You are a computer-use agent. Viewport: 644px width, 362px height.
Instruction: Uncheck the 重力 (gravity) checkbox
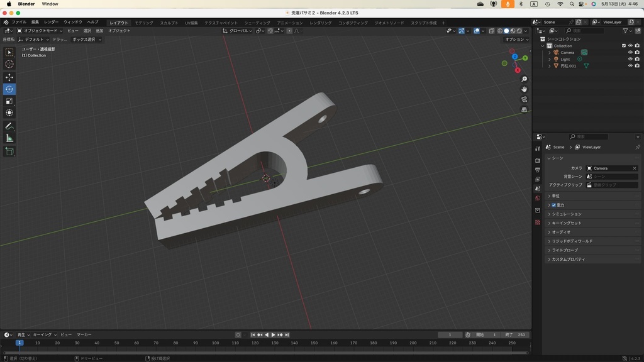554,205
